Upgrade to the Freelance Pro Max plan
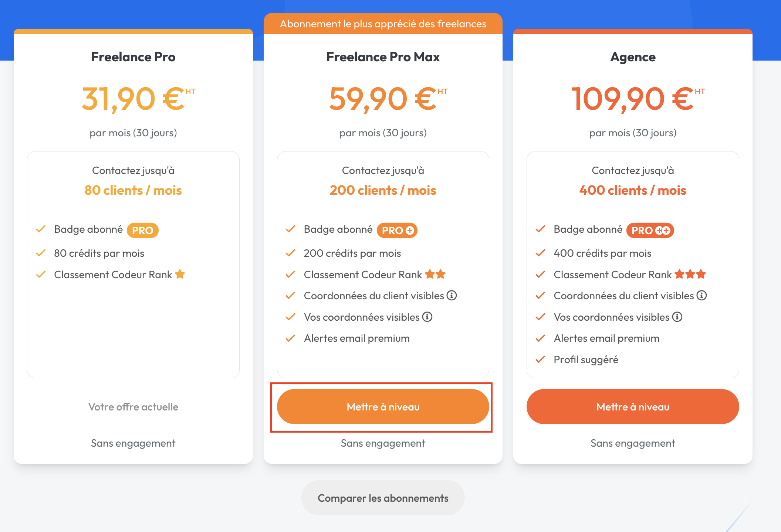This screenshot has width=781, height=532. (x=383, y=406)
